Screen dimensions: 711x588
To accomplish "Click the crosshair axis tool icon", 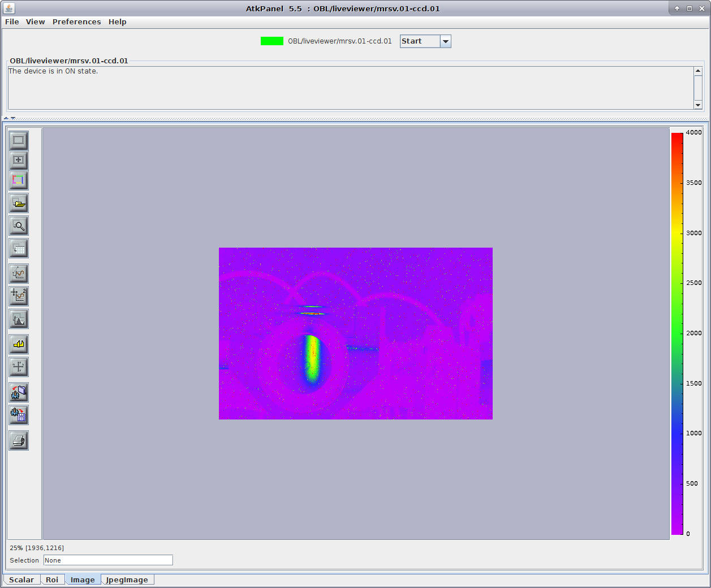I will click(x=19, y=367).
